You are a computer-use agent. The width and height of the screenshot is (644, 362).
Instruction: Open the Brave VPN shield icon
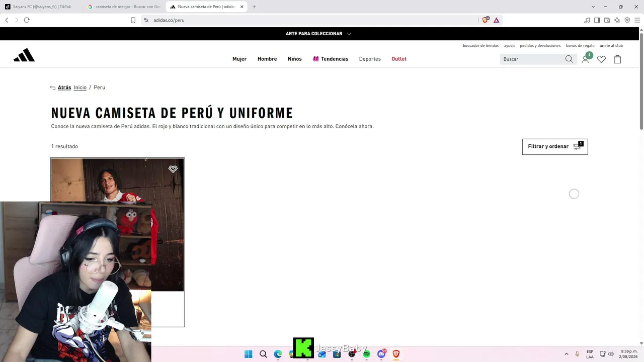pos(627,20)
